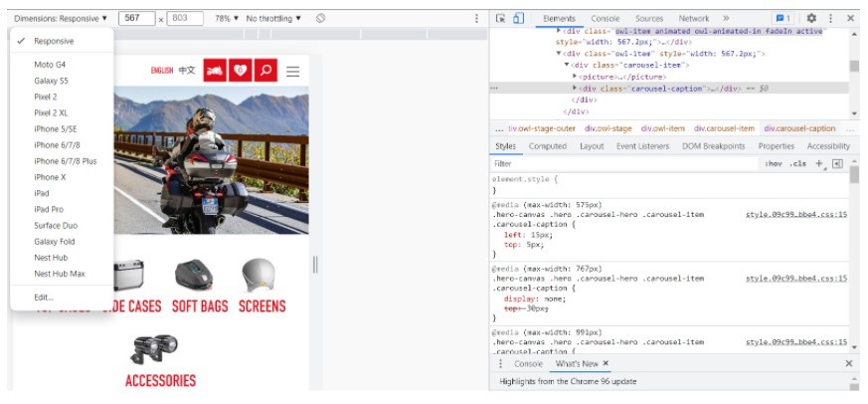Click the rotate screen icon

click(321, 18)
